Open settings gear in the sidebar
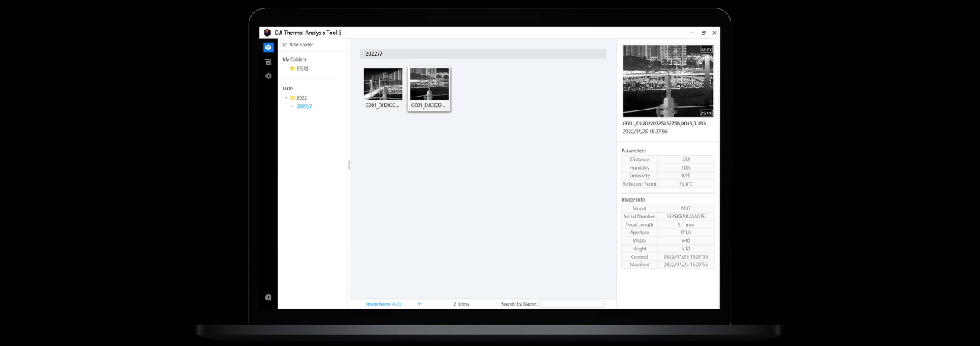 268,76
